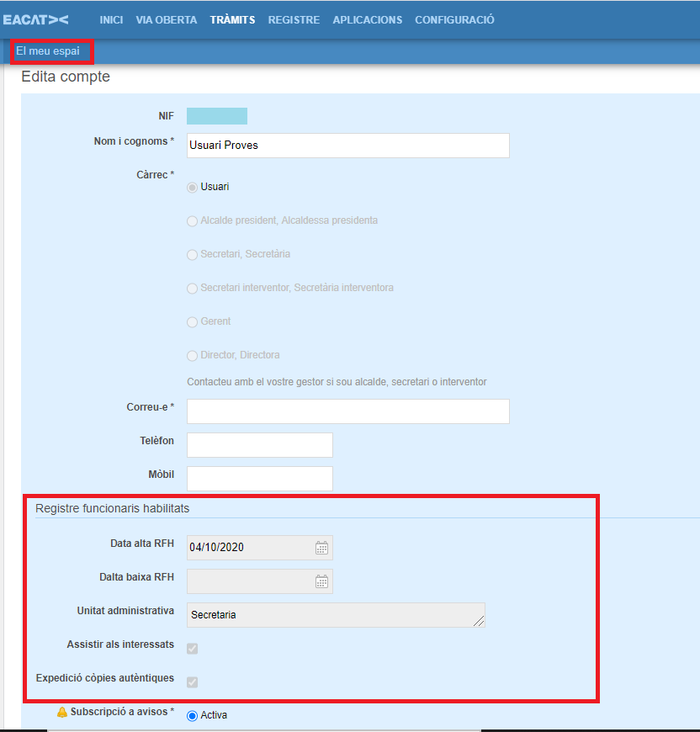700x732 pixels.
Task: Select Director, Directora radio option
Action: tap(192, 355)
